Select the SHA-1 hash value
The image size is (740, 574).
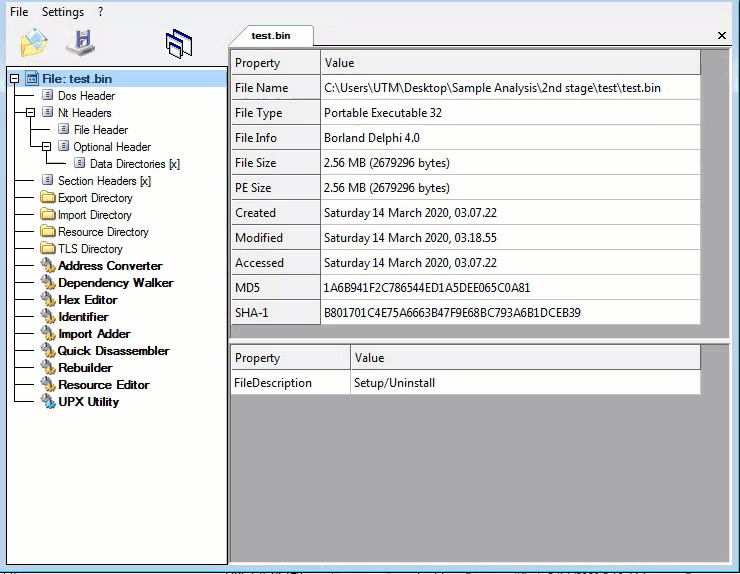pyautogui.click(x=511, y=312)
